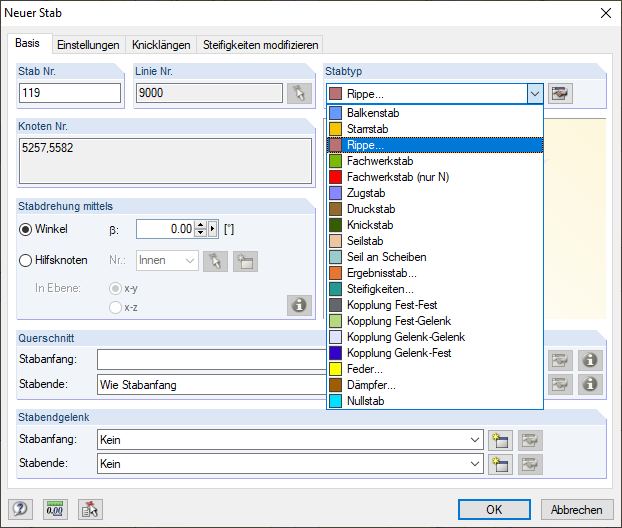Choose Seilstab member type
The height and width of the screenshot is (528, 622).
tap(435, 241)
